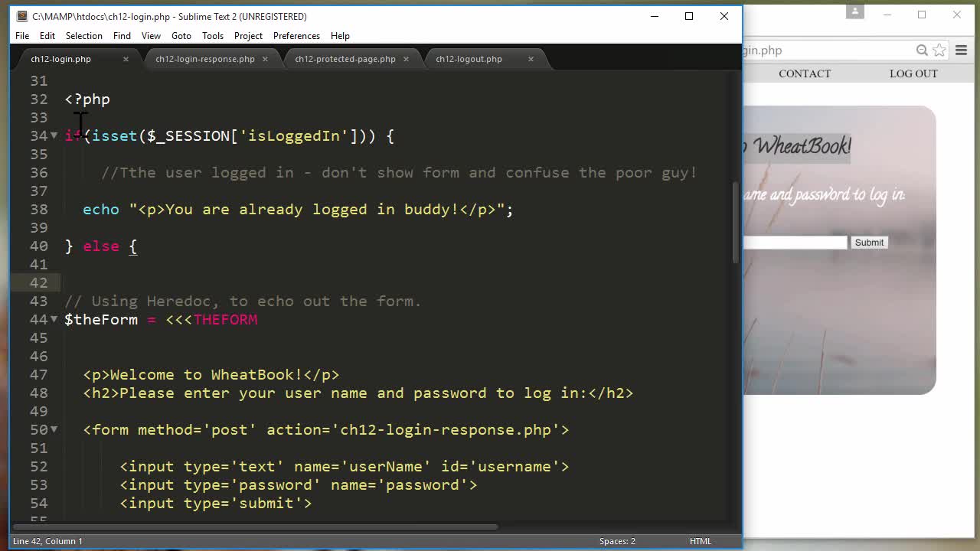Open the HTML syntax selector in status bar
980x551 pixels.
click(700, 541)
